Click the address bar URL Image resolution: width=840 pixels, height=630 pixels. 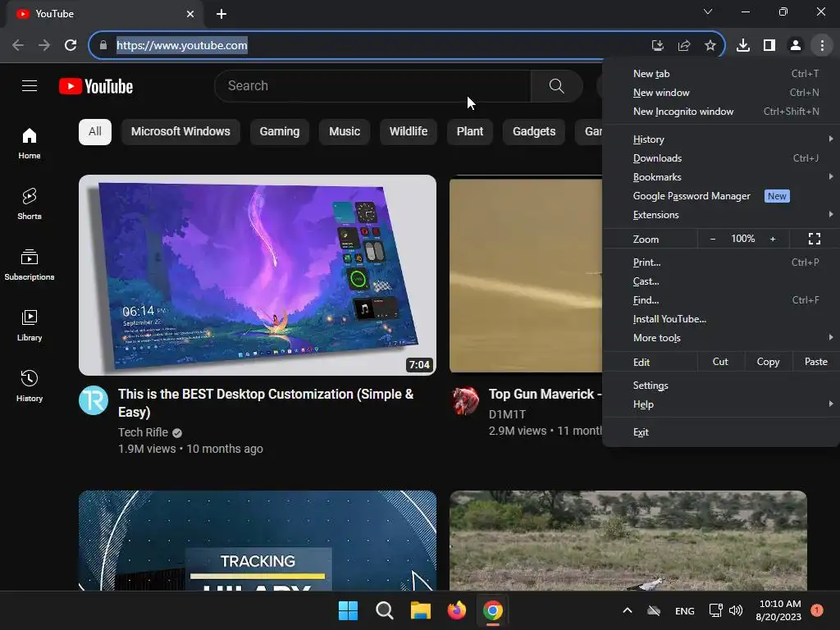point(181,46)
